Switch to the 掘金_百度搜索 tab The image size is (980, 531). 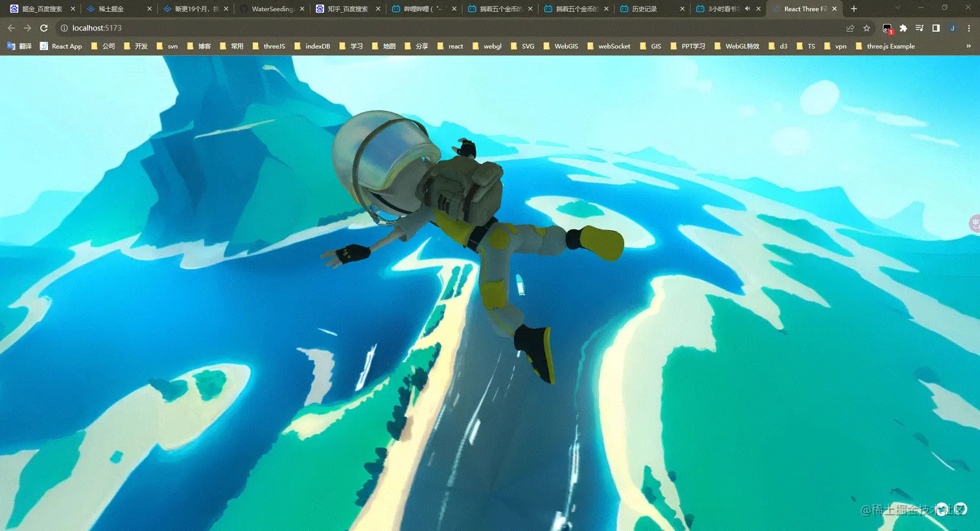(42, 9)
